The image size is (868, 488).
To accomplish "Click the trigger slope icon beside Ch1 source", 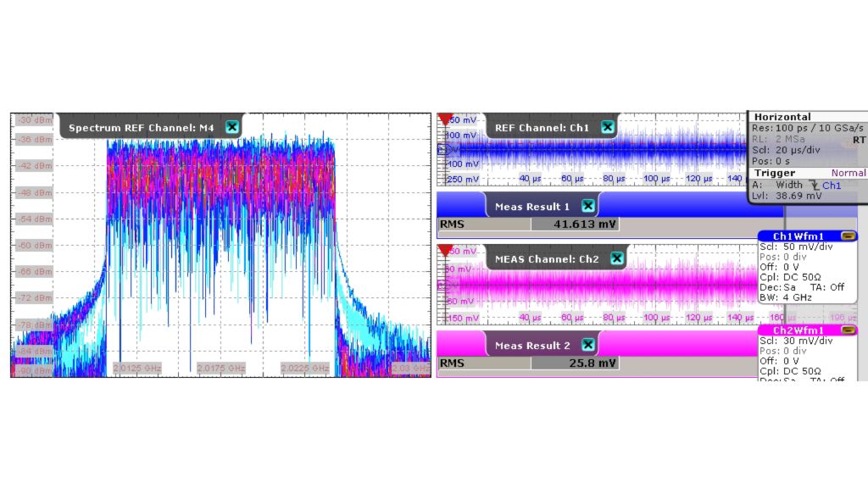I will coord(816,185).
